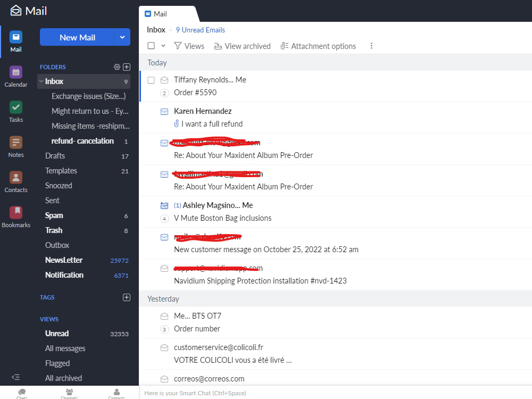Click the folder settings gear icon
The height and width of the screenshot is (399, 532).
(x=117, y=67)
